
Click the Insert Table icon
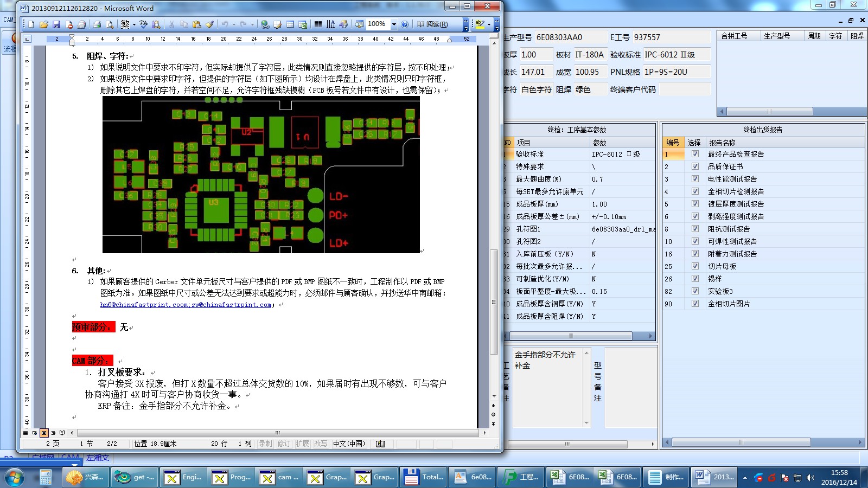coord(290,24)
